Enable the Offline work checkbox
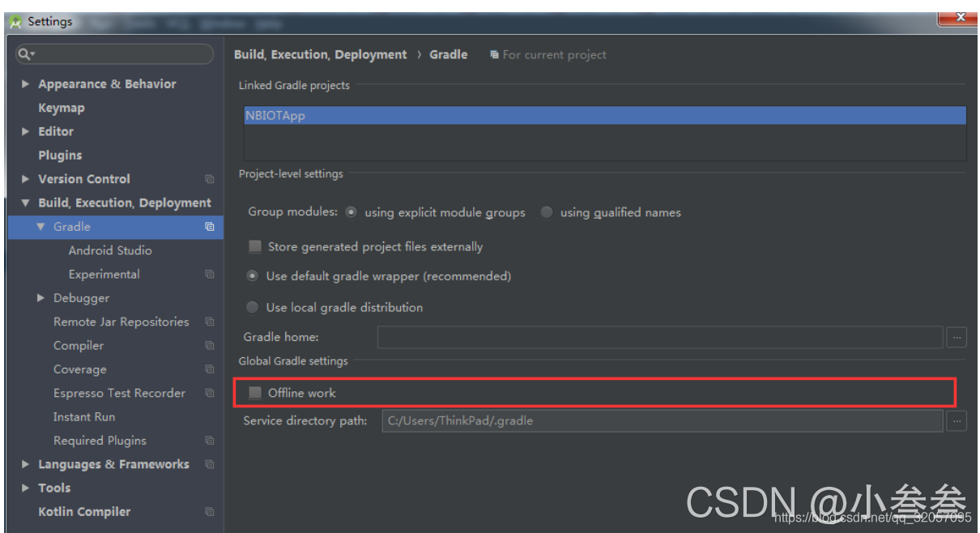Screen dimensions: 980x533 pyautogui.click(x=255, y=391)
